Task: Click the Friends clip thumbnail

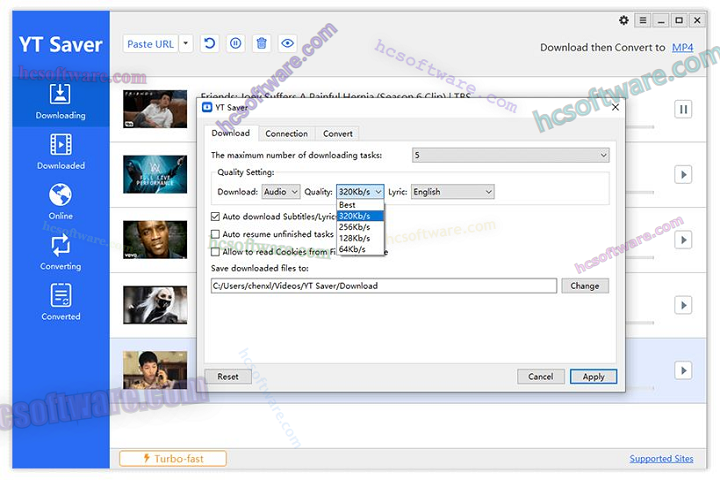Action: 155,109
